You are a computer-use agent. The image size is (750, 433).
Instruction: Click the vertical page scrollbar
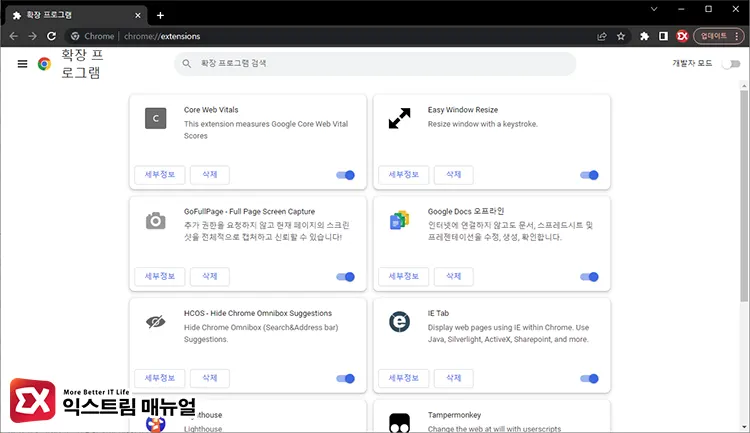pyautogui.click(x=743, y=200)
